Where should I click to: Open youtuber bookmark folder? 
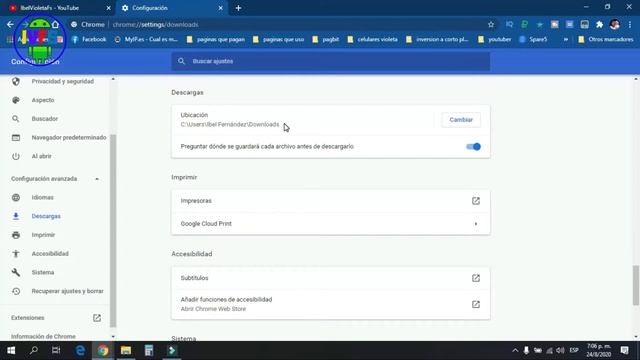pos(494,40)
